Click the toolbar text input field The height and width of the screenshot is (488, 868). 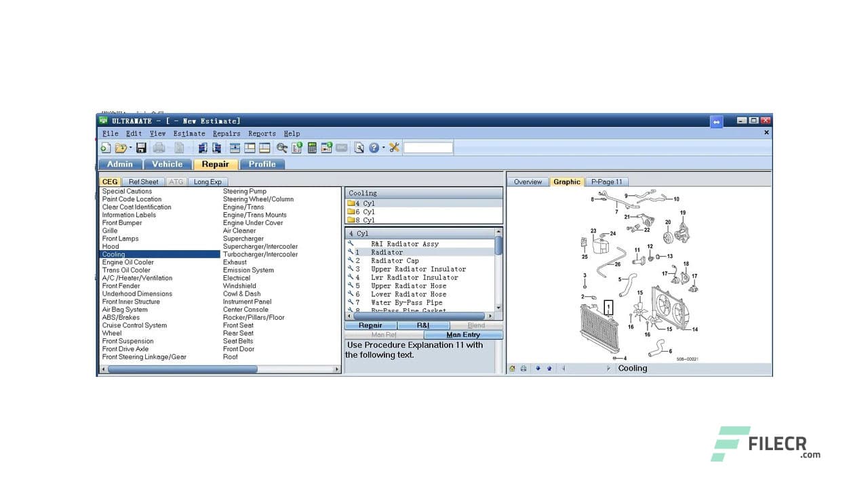428,148
